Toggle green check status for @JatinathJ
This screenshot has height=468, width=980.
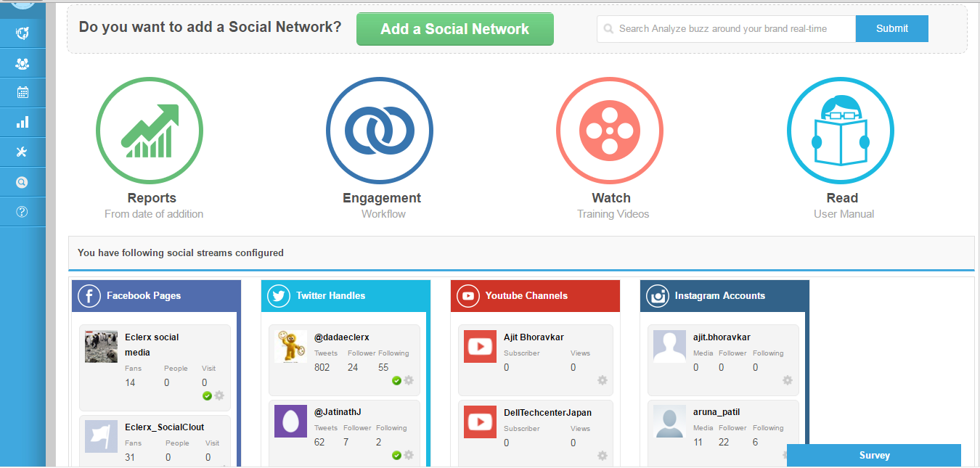click(x=396, y=455)
